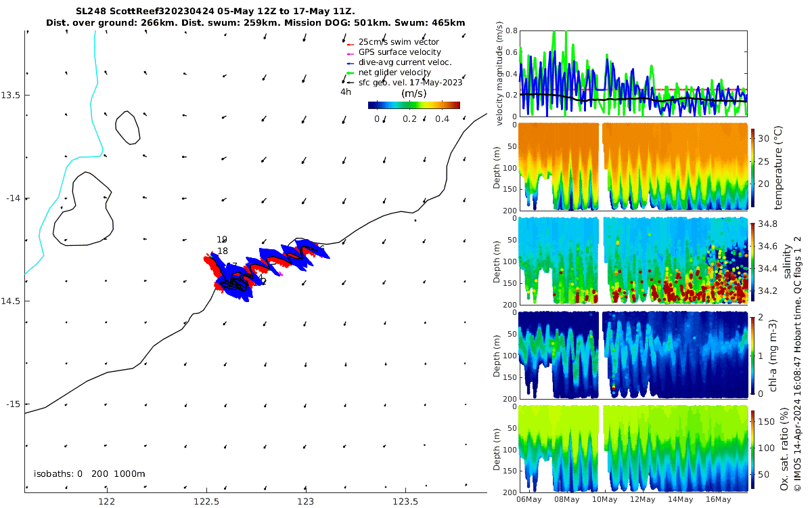The image size is (812, 508).
Task: Click the '(m/s)' colorbar unit label
Action: click(x=413, y=93)
